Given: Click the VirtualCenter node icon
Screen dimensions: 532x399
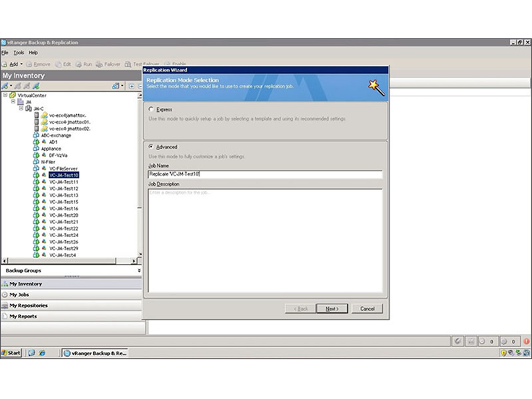Looking at the screenshot, I should pyautogui.click(x=13, y=95).
